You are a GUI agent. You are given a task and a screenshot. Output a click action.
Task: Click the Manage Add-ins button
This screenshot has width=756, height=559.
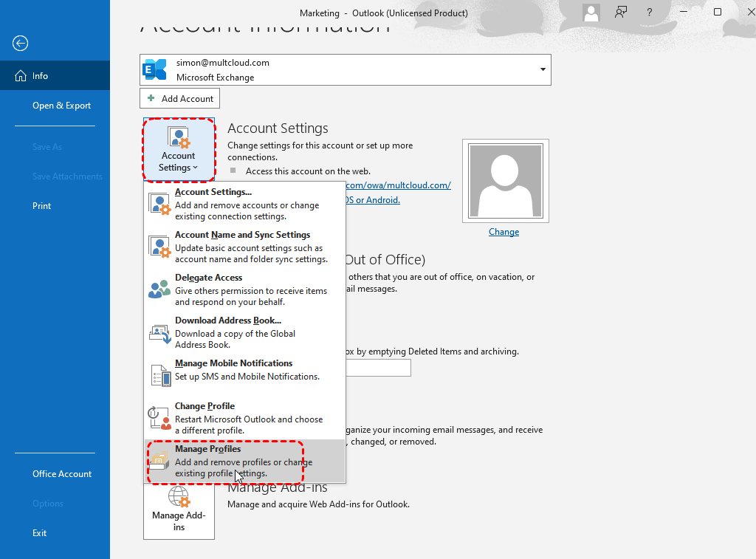(179, 511)
